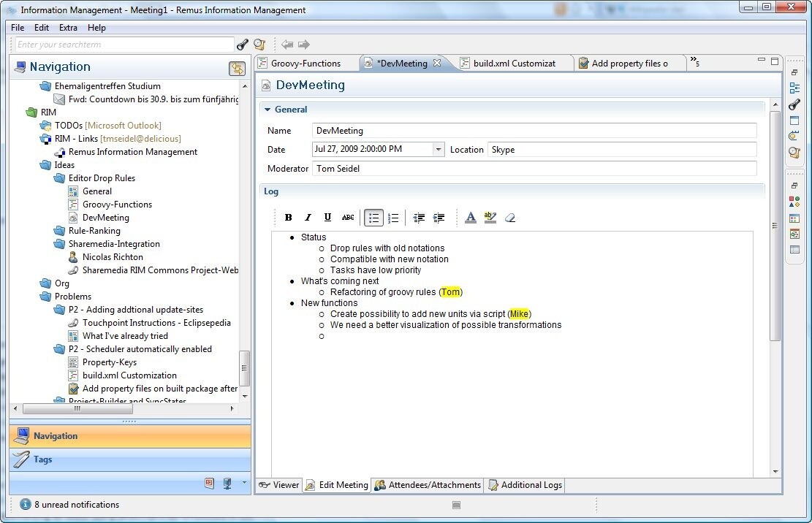Switch to build.xml Customizat tab
The image size is (812, 523).
coord(514,63)
